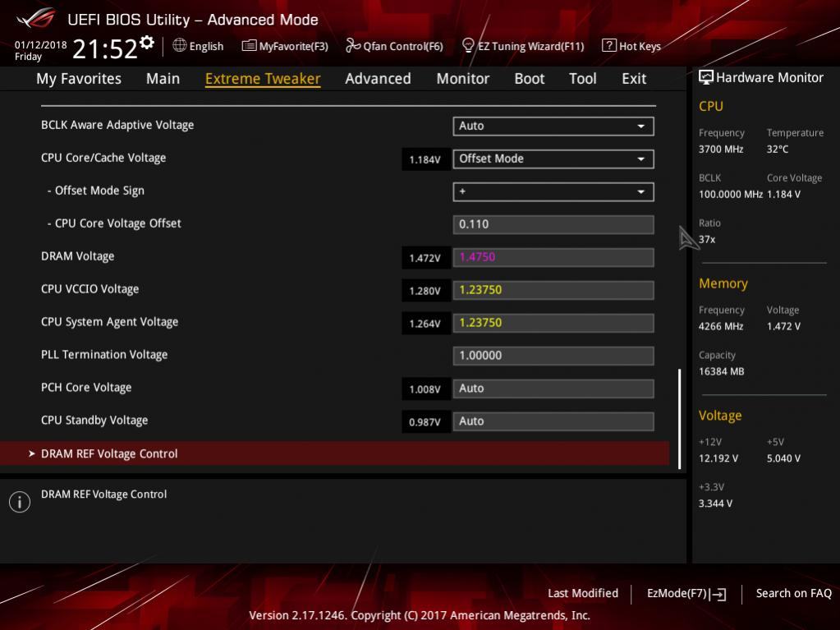
Task: Open the Boot tab
Action: [x=530, y=79]
